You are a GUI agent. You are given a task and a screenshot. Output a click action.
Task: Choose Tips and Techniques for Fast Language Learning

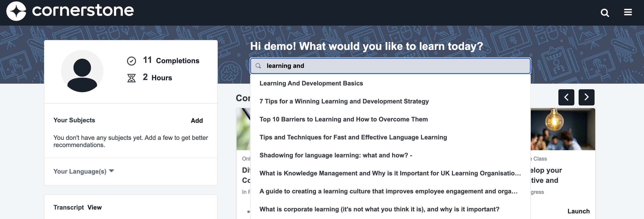click(390, 137)
